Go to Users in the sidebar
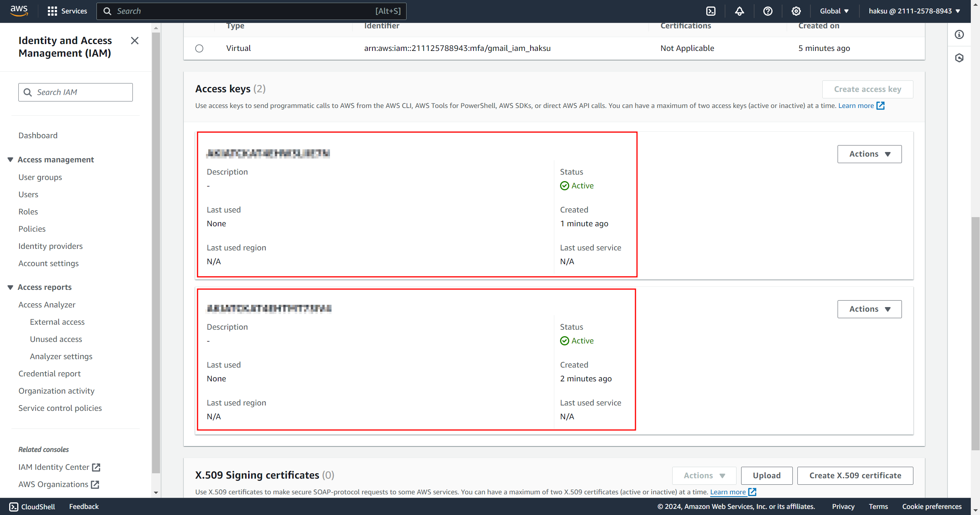980x515 pixels. pos(28,195)
